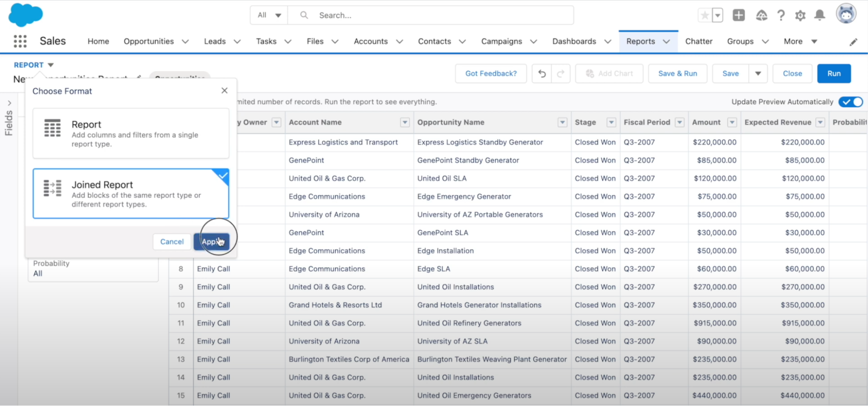868x406 pixels.
Task: Undo the last change with the undo arrow
Action: point(541,73)
